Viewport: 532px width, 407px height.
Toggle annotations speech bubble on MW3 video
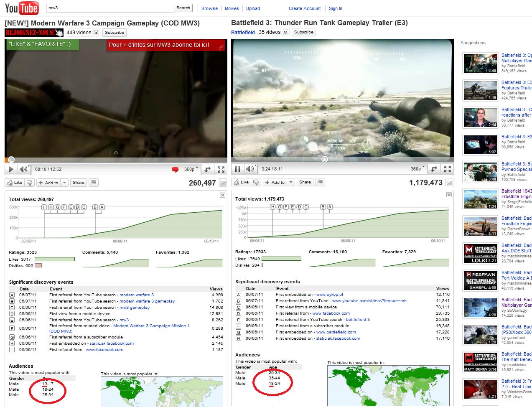coord(176,169)
